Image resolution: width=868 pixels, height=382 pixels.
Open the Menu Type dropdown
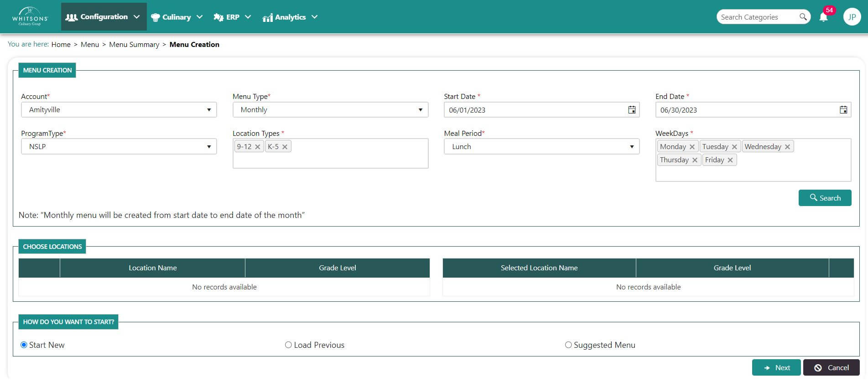pyautogui.click(x=330, y=110)
